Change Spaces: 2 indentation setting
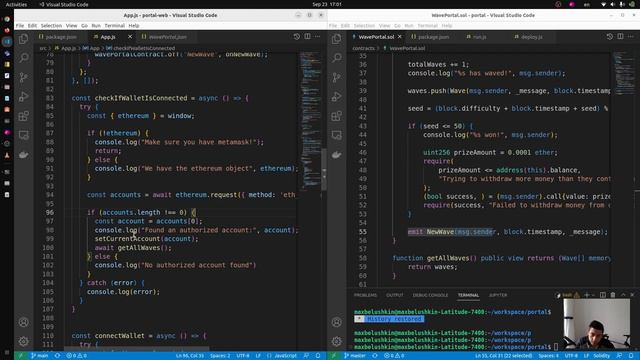 pos(220,356)
